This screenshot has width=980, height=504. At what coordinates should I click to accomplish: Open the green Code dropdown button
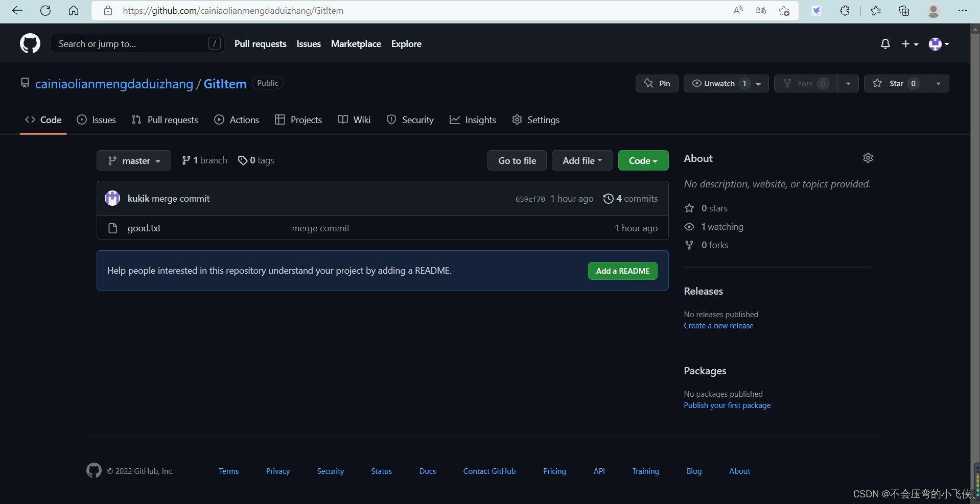pyautogui.click(x=643, y=160)
